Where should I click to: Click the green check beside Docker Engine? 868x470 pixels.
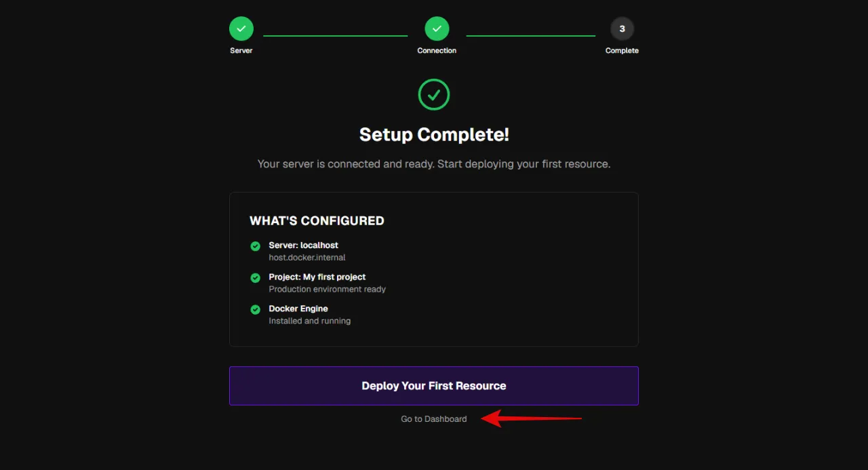click(255, 309)
